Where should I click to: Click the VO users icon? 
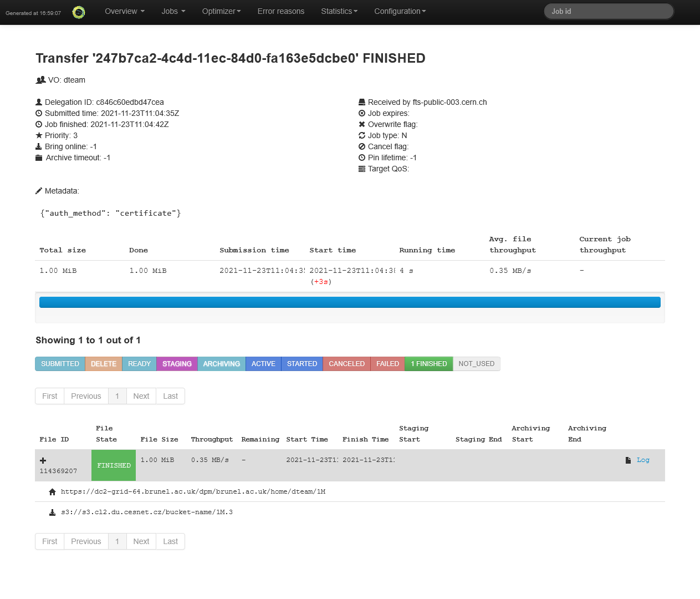pos(40,80)
